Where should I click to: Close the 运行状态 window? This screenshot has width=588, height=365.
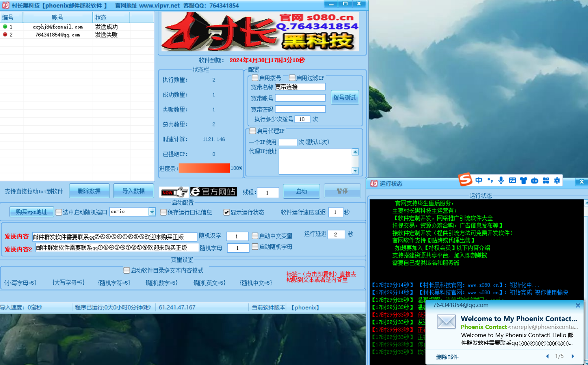pos(582,182)
